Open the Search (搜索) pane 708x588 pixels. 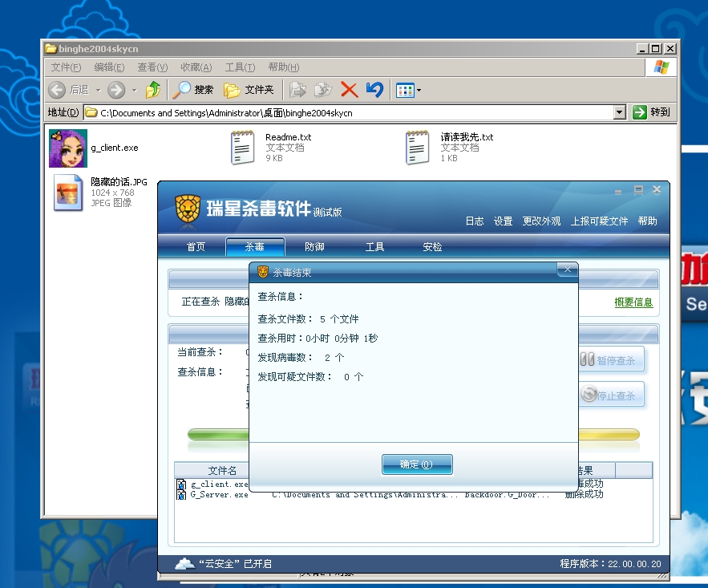coord(194,90)
